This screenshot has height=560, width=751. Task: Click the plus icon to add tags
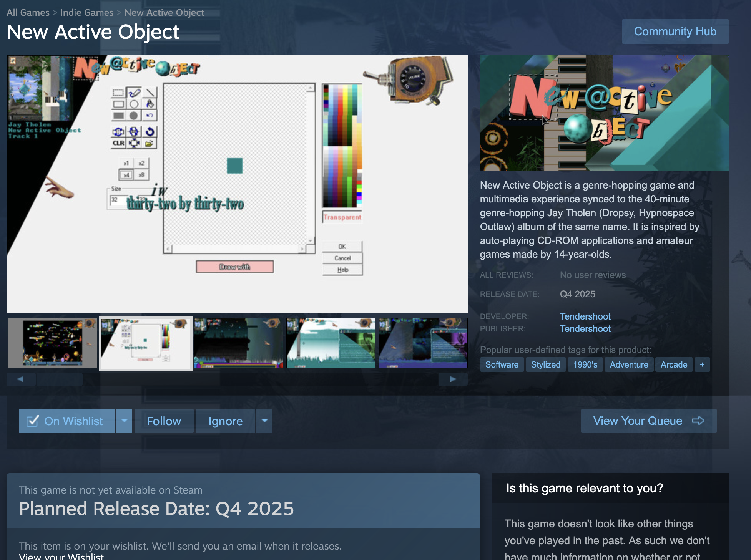point(702,364)
